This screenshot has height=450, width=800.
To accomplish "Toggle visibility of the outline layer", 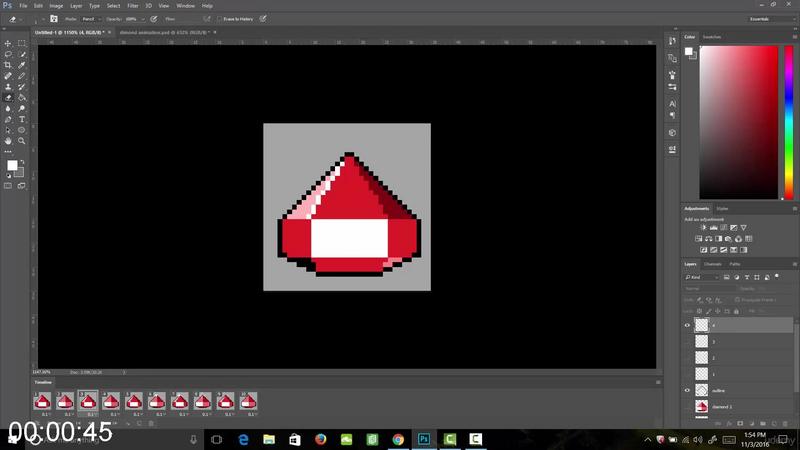I will tap(687, 390).
